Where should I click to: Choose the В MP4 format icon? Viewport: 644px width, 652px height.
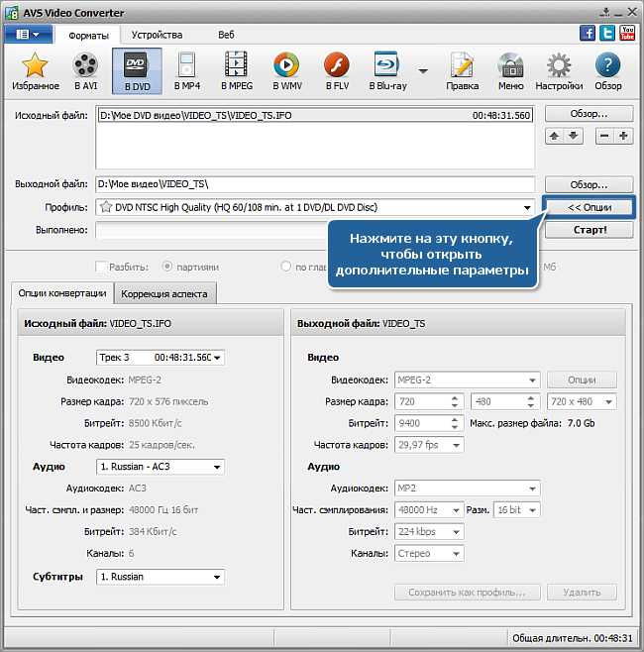(186, 70)
